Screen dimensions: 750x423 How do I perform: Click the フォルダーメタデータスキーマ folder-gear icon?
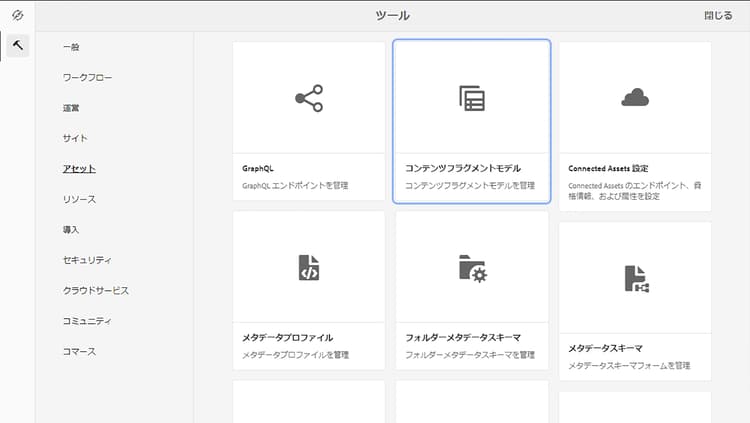(x=473, y=268)
